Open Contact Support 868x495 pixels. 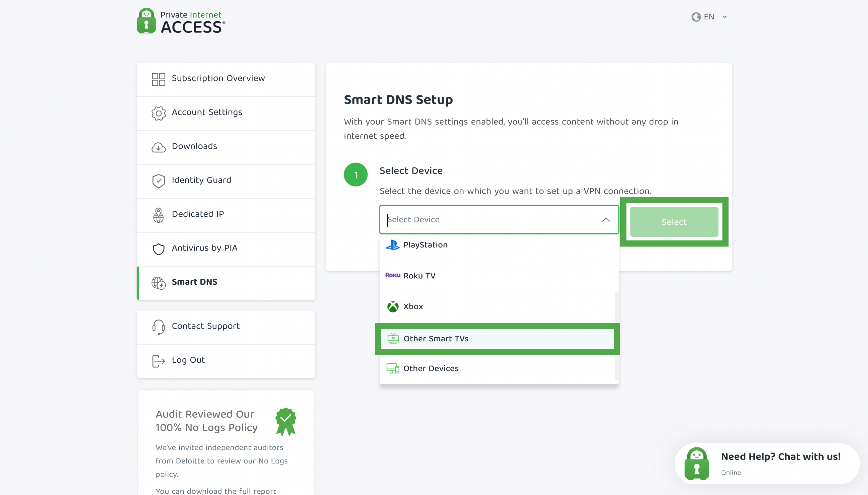pyautogui.click(x=226, y=327)
